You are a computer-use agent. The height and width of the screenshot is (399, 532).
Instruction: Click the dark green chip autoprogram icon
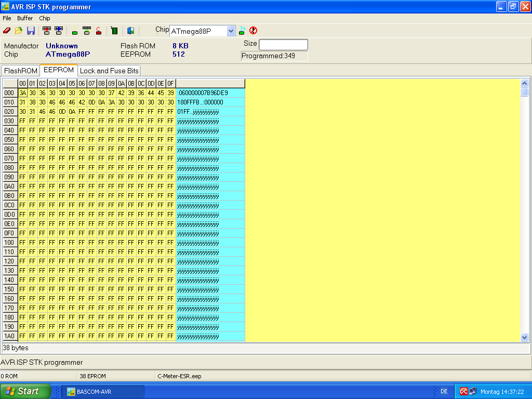[x=115, y=31]
